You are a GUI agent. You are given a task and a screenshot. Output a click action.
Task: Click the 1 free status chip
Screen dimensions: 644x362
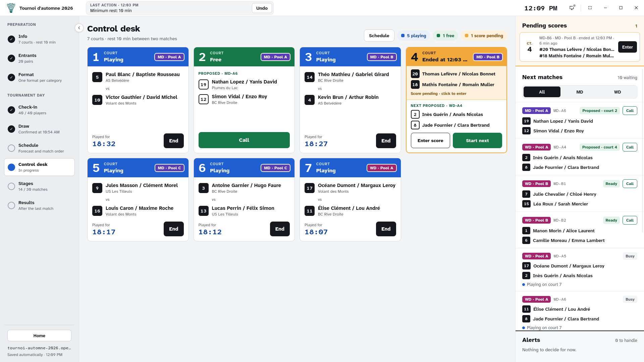pyautogui.click(x=445, y=36)
